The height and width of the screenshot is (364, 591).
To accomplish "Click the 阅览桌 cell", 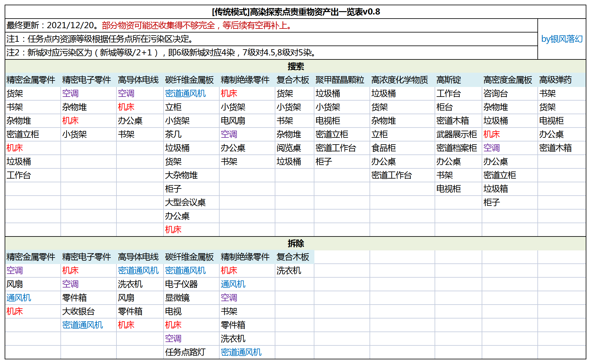I will tap(294, 148).
